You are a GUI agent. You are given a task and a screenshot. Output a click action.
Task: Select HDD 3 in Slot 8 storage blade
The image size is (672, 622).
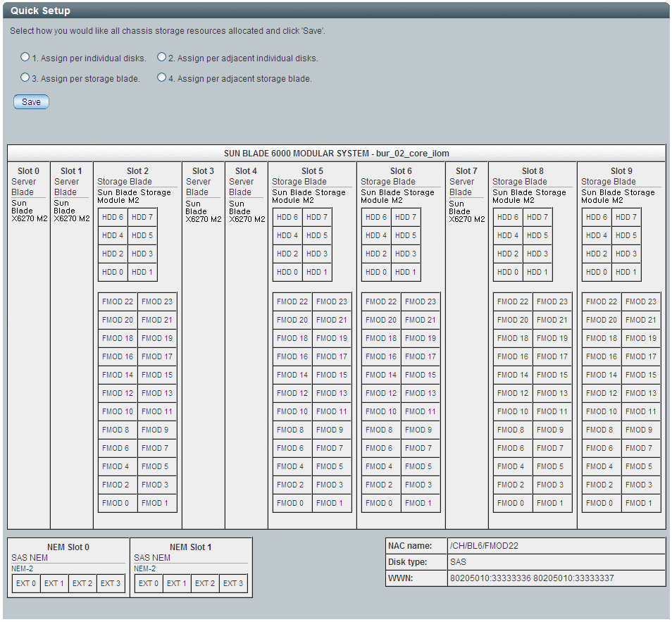537,254
